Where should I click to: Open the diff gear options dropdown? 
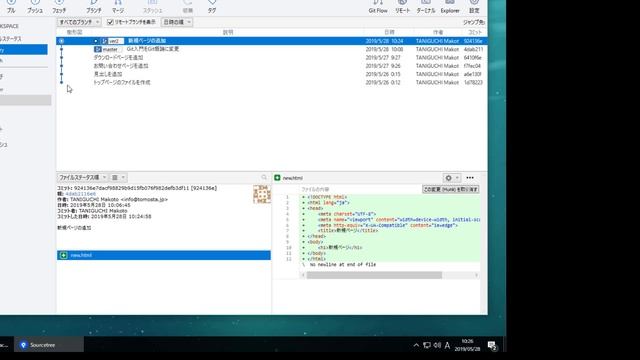451,178
